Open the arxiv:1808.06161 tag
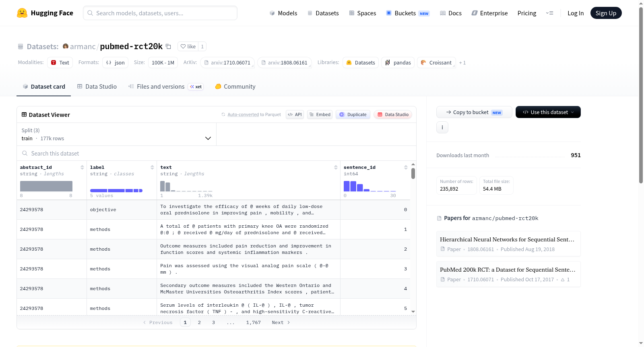The height and width of the screenshot is (347, 644). click(284, 62)
